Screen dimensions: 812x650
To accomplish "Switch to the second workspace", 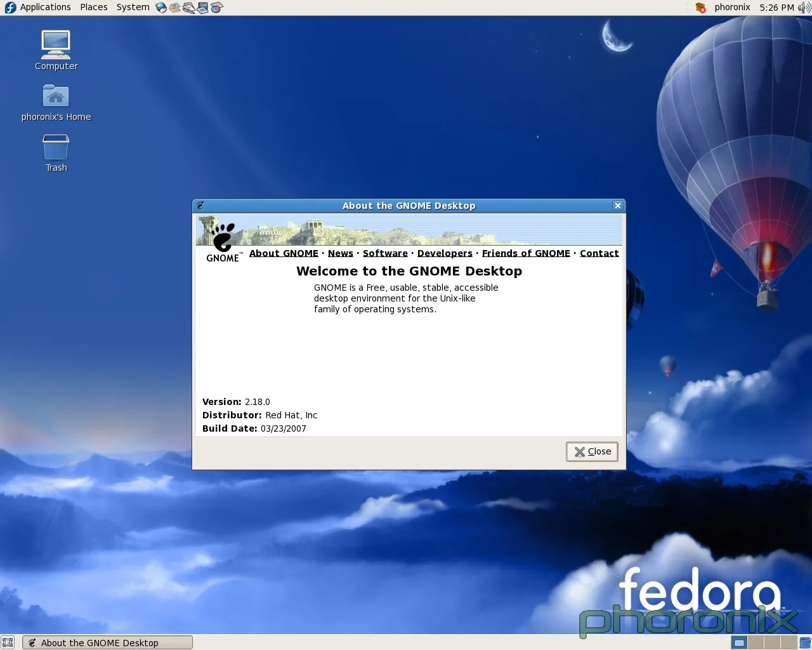I will (x=756, y=642).
